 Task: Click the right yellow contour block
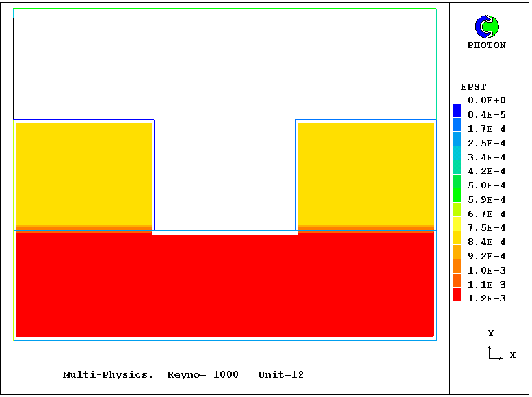pyautogui.click(x=366, y=174)
